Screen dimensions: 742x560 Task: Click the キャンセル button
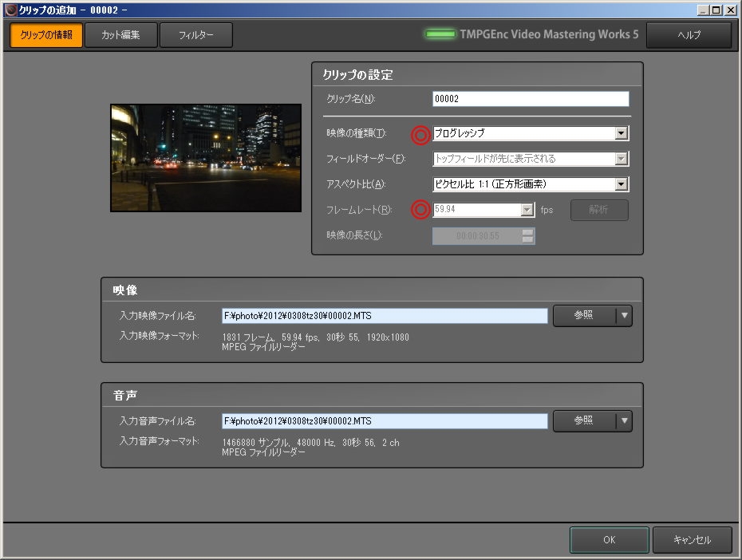coord(692,540)
